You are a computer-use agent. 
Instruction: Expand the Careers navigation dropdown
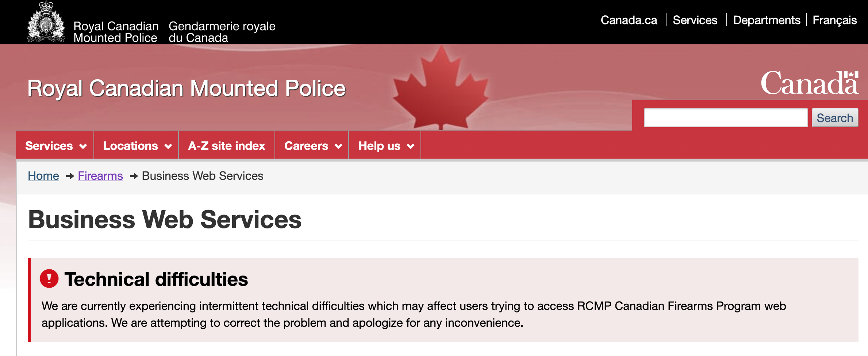click(x=312, y=145)
